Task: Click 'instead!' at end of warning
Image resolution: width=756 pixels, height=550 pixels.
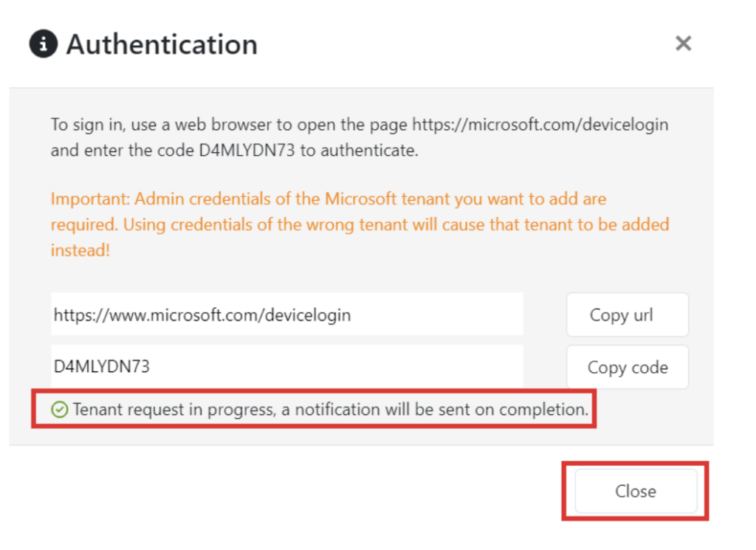Action: coord(80,250)
